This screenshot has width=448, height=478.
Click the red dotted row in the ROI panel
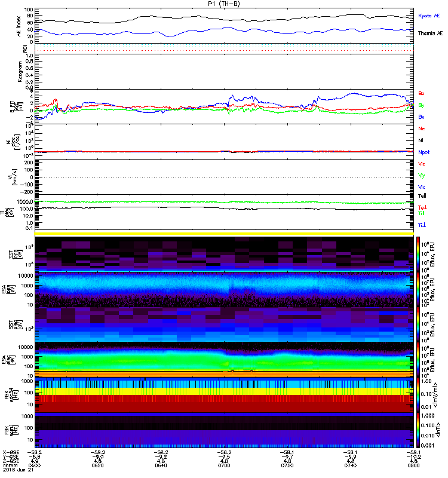tap(224, 51)
